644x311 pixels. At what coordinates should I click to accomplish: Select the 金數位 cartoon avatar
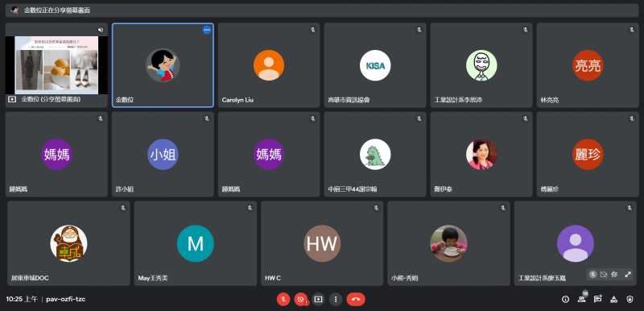click(x=163, y=65)
